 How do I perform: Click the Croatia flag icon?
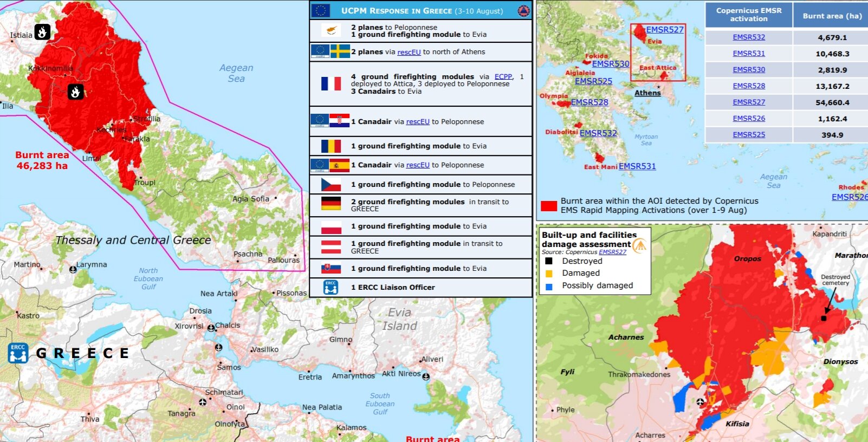coord(340,121)
